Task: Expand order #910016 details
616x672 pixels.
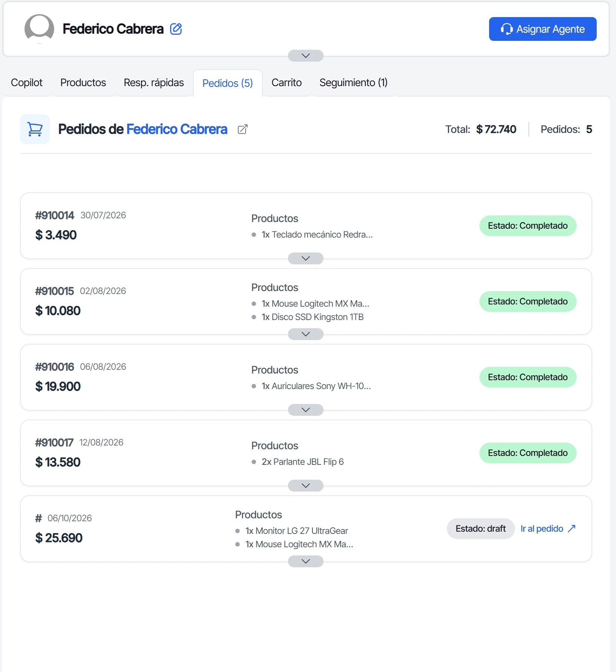Action: pos(306,410)
